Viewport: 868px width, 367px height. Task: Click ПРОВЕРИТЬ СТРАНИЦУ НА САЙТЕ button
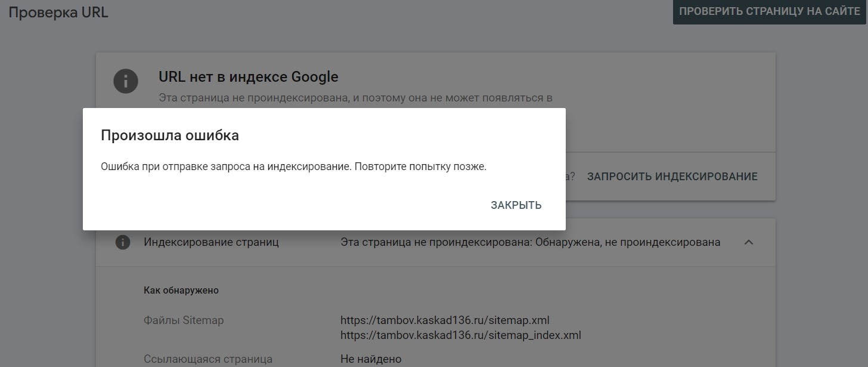770,12
